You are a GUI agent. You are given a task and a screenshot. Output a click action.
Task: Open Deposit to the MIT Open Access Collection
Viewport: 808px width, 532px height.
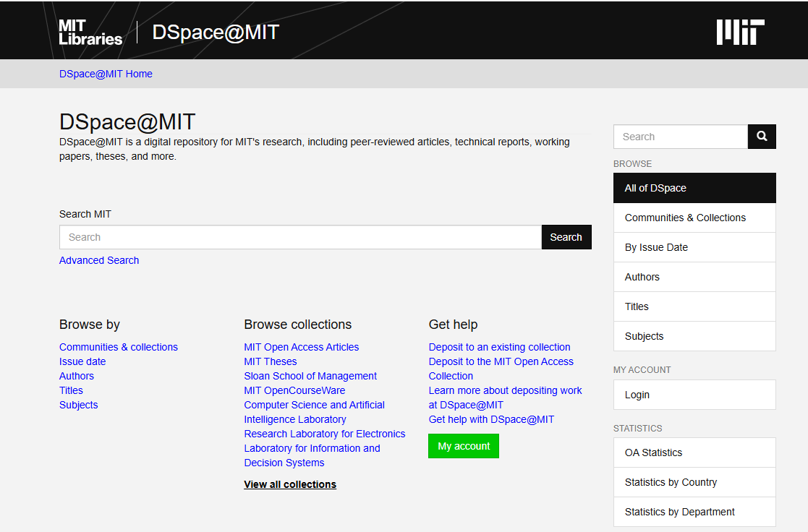(x=501, y=369)
